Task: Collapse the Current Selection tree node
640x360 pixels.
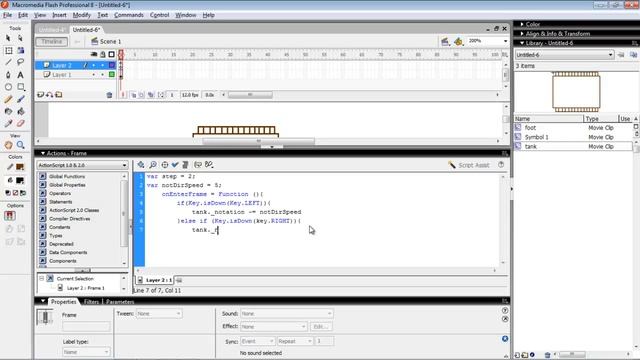Action: click(41, 278)
